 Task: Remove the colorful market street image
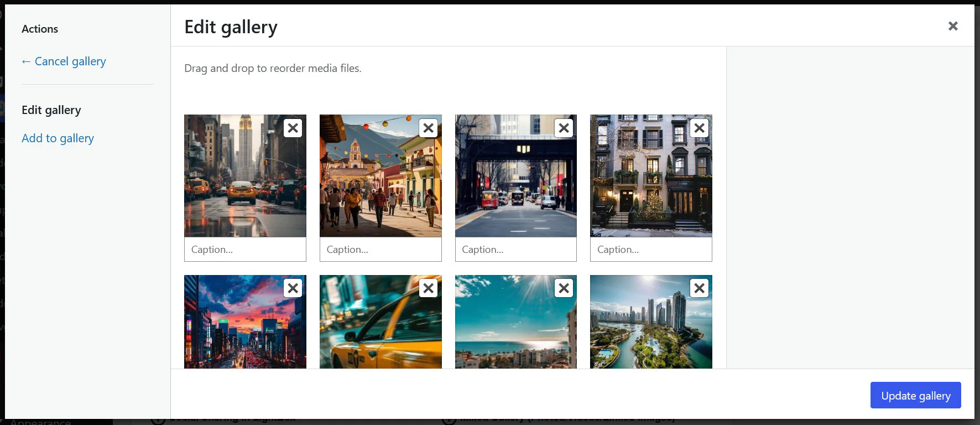pyautogui.click(x=429, y=128)
